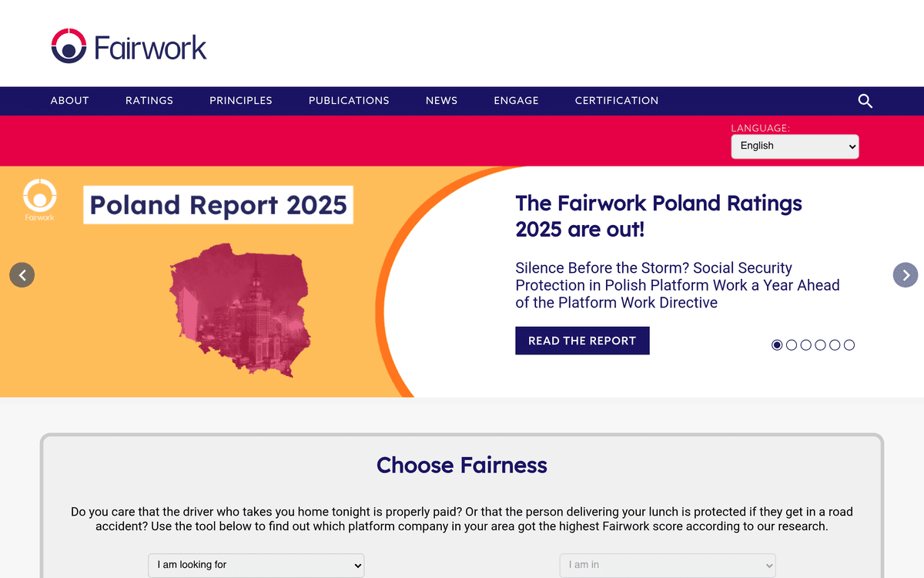924x578 pixels.
Task: Jump to last carousel slide dot
Action: [x=849, y=345]
